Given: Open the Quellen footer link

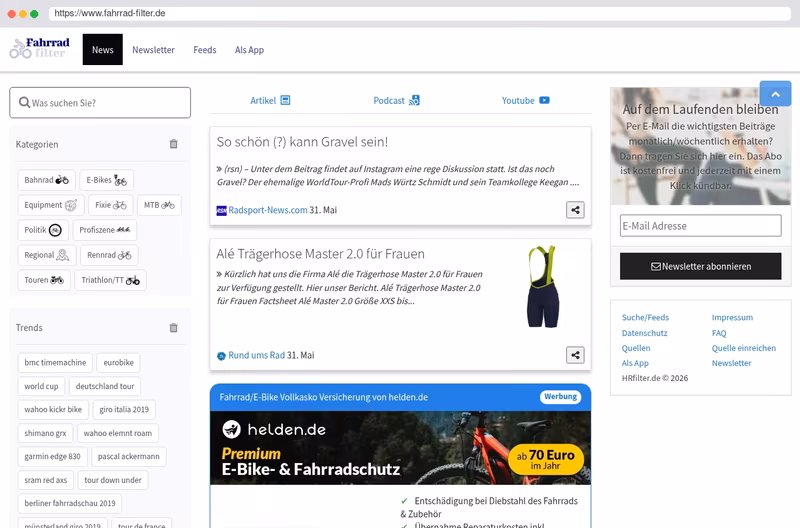Looking at the screenshot, I should (636, 348).
